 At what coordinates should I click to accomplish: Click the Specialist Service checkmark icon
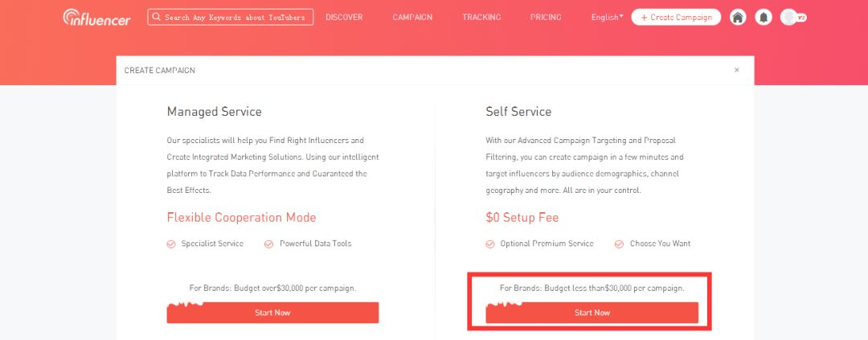click(x=171, y=244)
